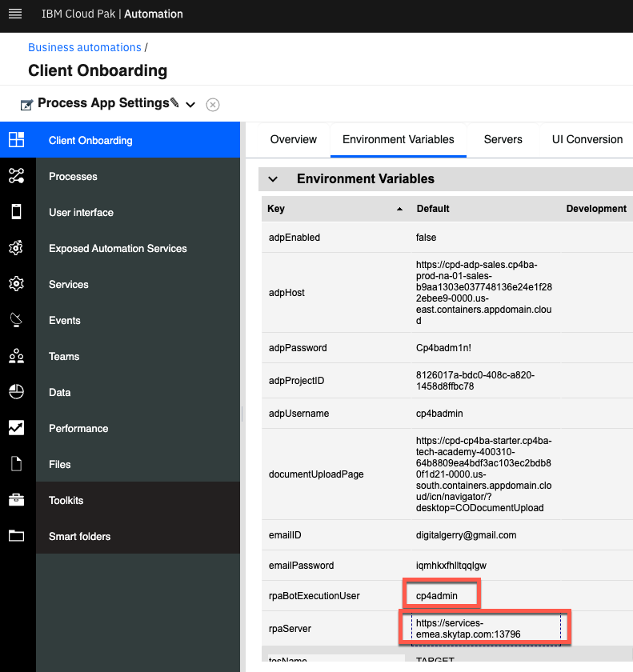The image size is (633, 672).
Task: Click the User interface device icon
Action: pyautogui.click(x=16, y=212)
